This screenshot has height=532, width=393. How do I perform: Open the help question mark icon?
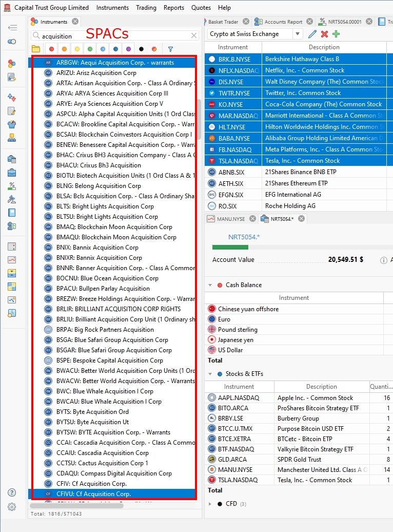[12, 492]
